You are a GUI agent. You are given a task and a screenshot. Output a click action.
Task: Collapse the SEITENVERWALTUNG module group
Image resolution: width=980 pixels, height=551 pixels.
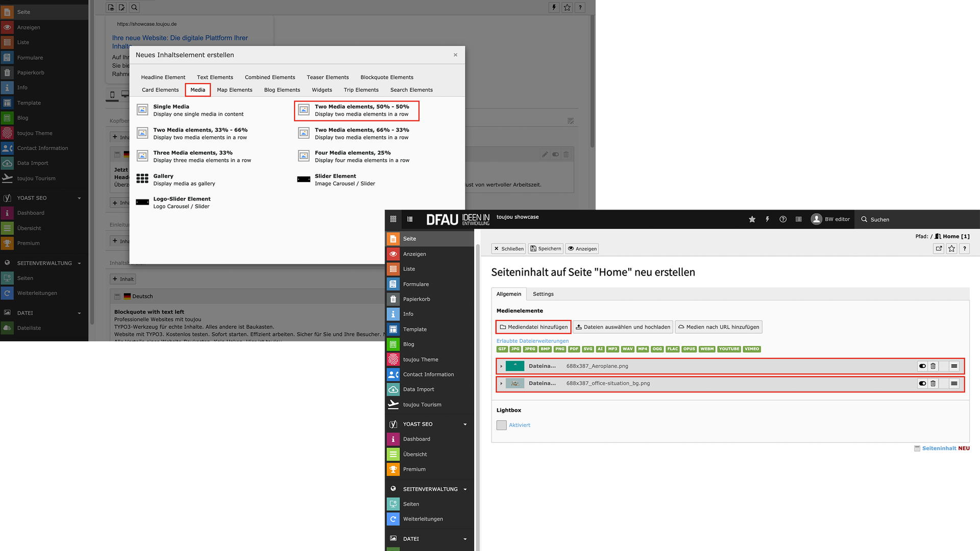pos(465,489)
